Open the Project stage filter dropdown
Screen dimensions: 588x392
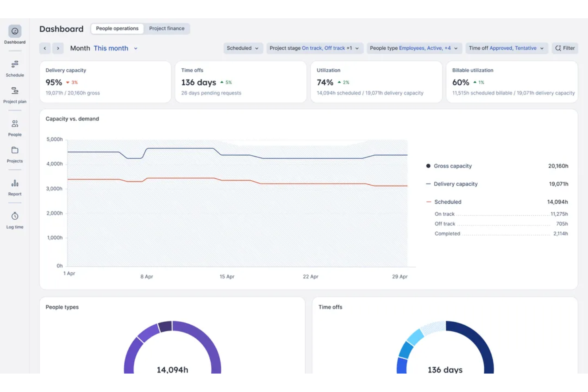[x=315, y=48]
